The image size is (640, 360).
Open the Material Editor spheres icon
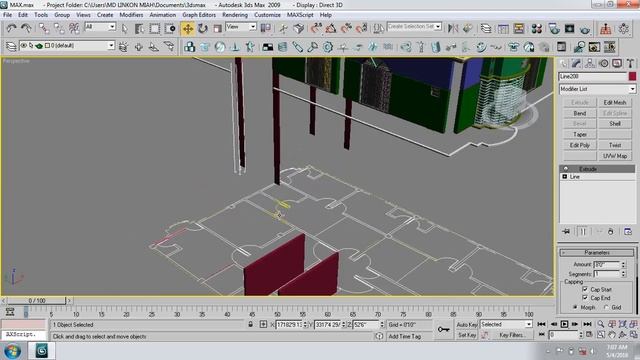pos(536,28)
